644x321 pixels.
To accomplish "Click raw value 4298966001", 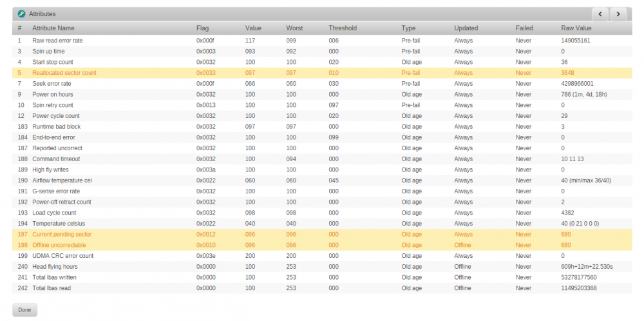I will coord(577,83).
